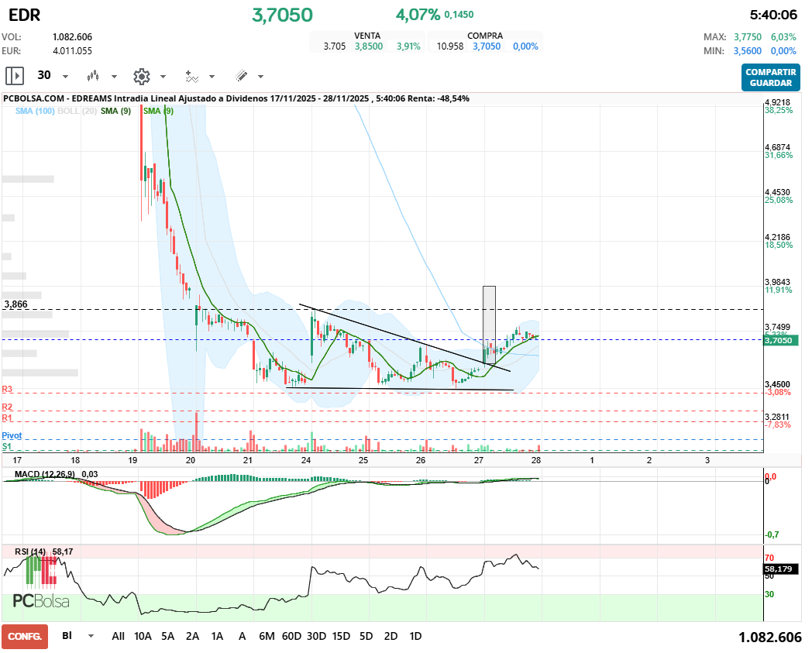
Task: Switch to the 1D time range
Action: (x=415, y=636)
